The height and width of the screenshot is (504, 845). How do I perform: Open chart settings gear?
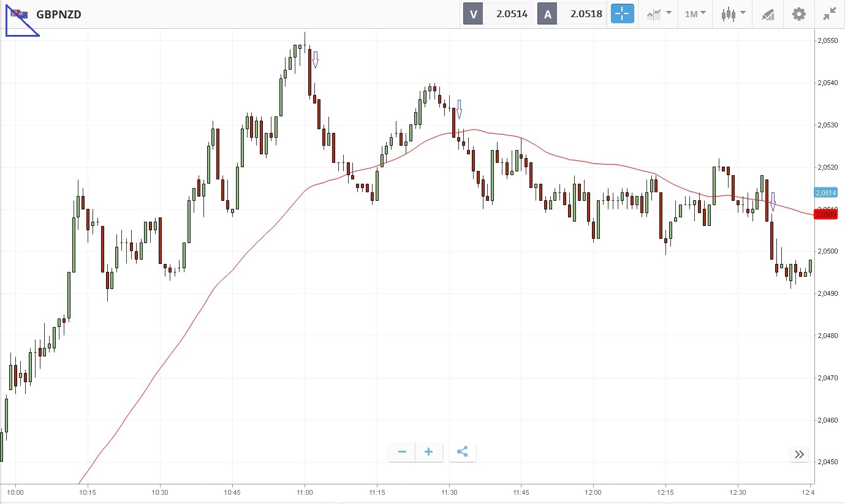799,13
